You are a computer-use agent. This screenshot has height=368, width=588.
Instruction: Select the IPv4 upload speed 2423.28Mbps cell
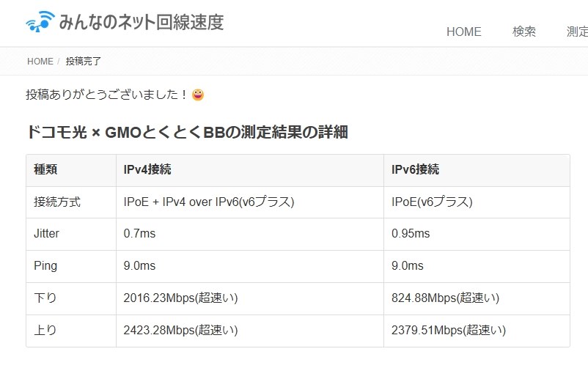pyautogui.click(x=250, y=331)
